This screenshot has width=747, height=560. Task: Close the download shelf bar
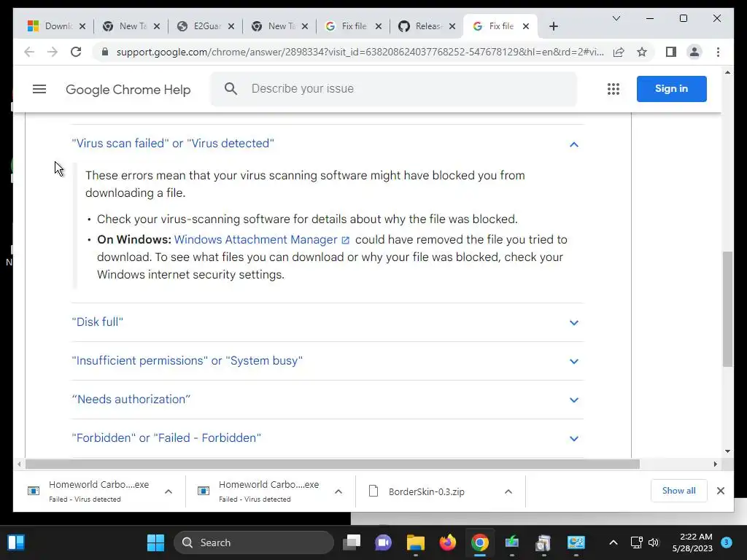click(720, 491)
